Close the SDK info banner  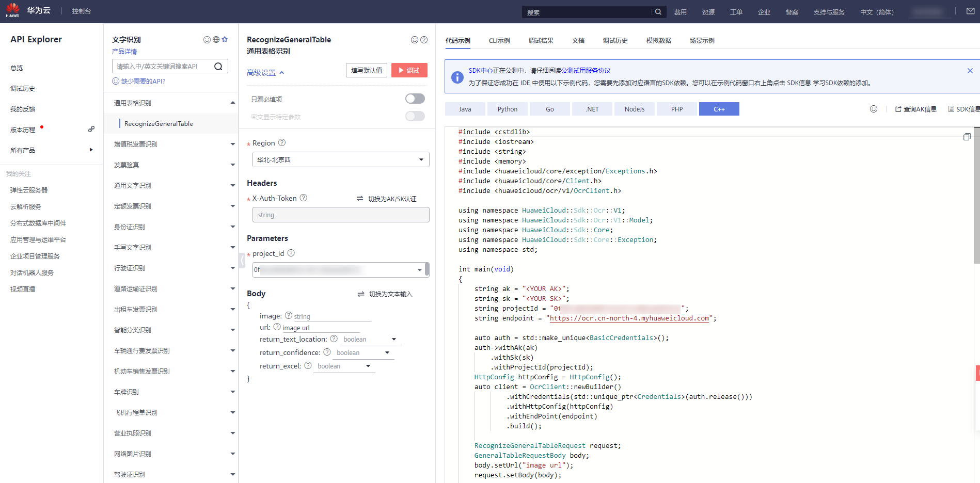[x=970, y=71]
